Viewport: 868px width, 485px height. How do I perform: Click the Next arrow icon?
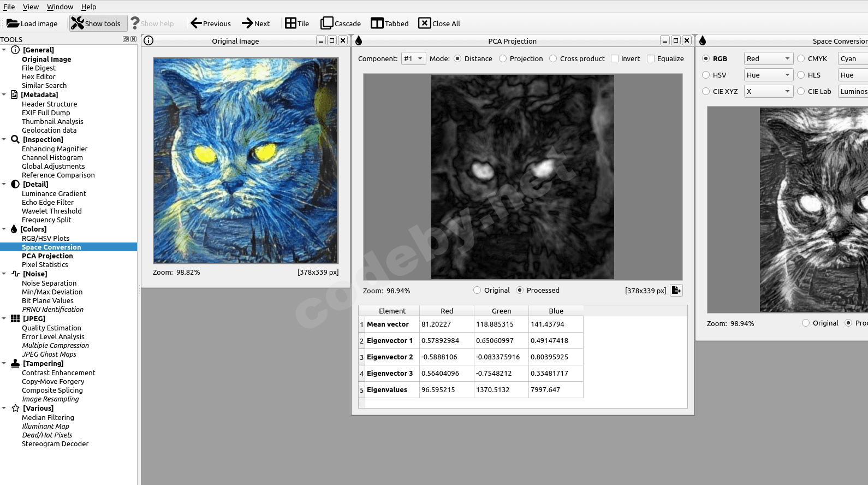click(247, 23)
